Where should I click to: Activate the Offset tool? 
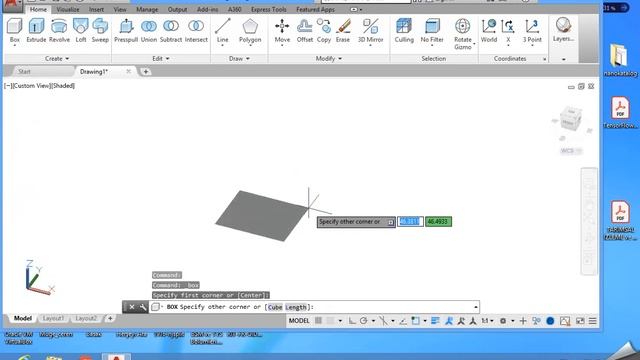pos(304,31)
